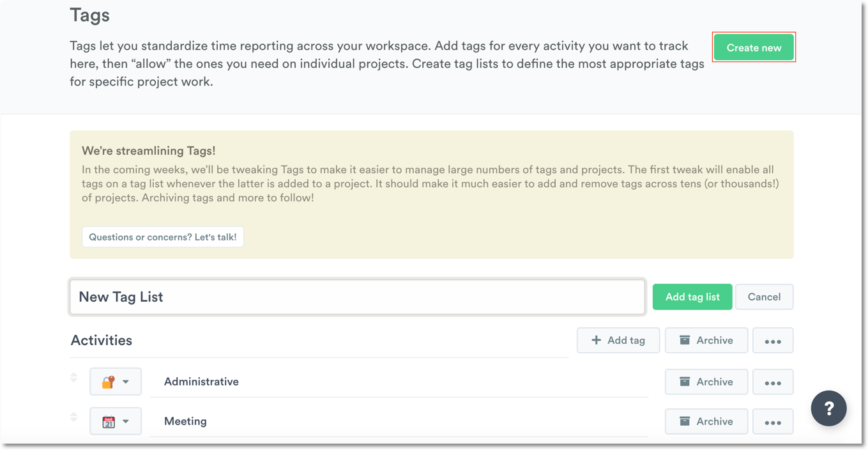Click the plus icon on Add tag
The image size is (868, 450).
tap(597, 340)
